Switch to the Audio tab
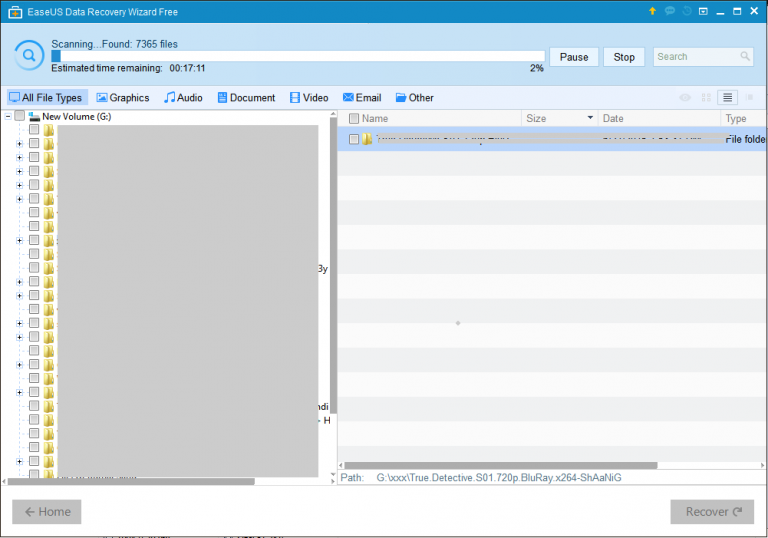The width and height of the screenshot is (768, 538). pos(183,98)
